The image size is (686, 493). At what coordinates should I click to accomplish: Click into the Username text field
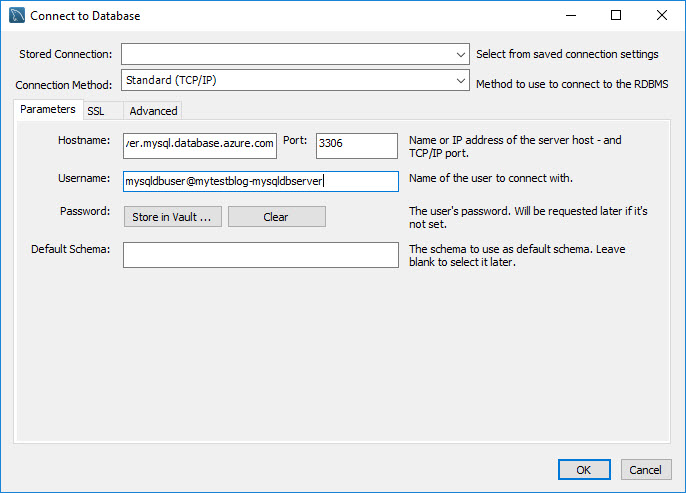point(260,181)
